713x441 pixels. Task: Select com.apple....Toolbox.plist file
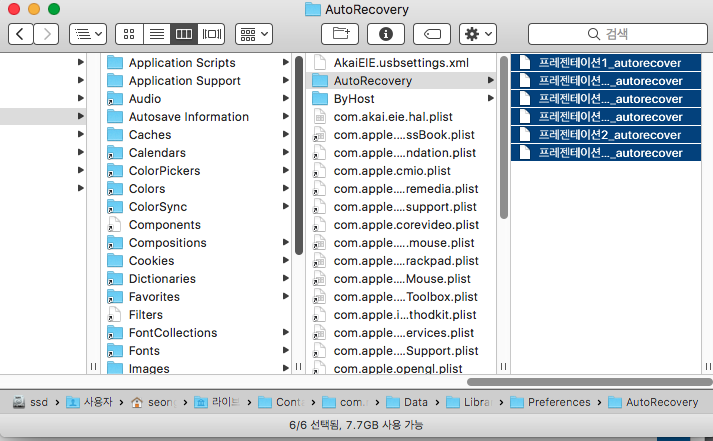point(402,297)
